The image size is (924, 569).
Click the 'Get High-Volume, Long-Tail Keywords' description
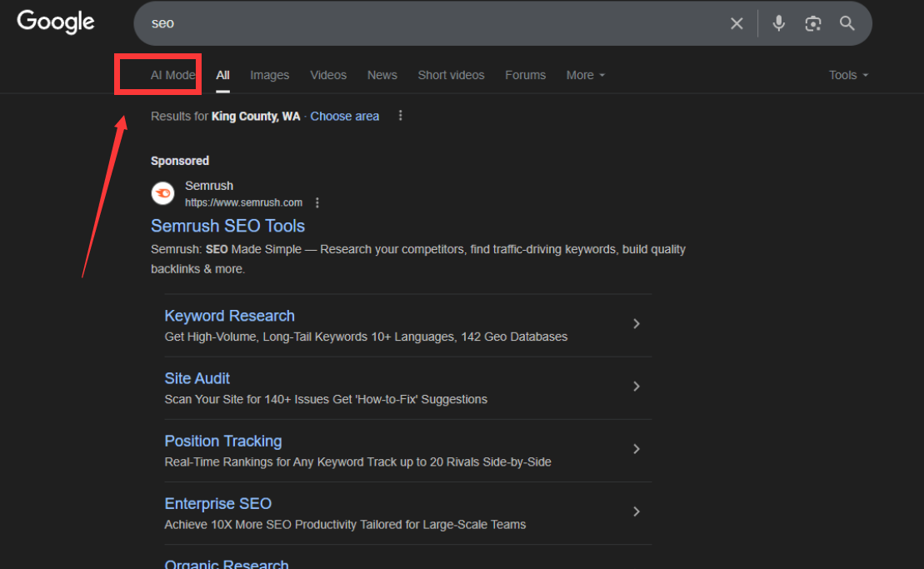click(366, 337)
